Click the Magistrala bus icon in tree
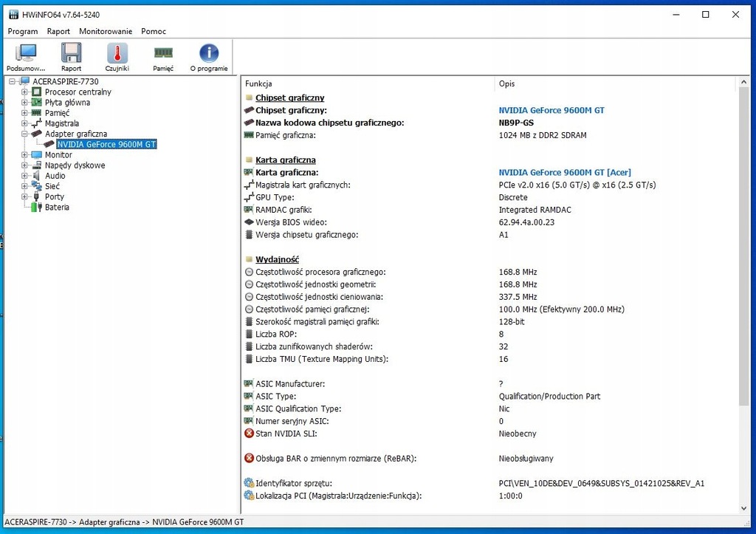 (37, 123)
